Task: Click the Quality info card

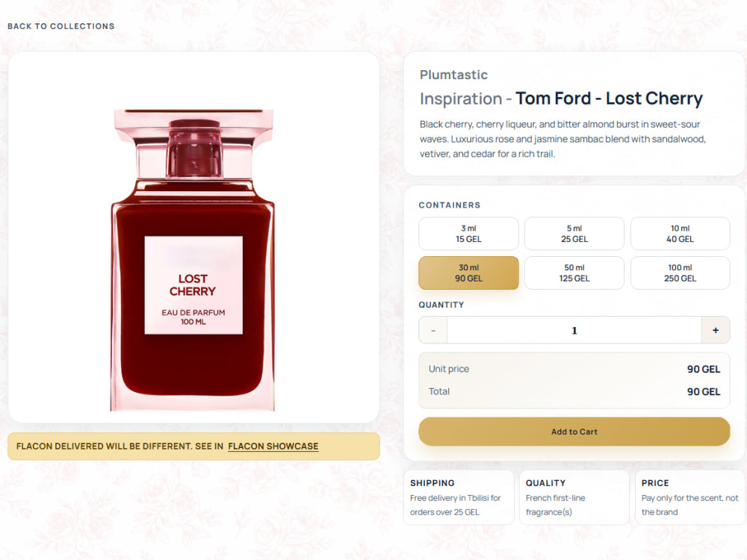Action: [574, 497]
